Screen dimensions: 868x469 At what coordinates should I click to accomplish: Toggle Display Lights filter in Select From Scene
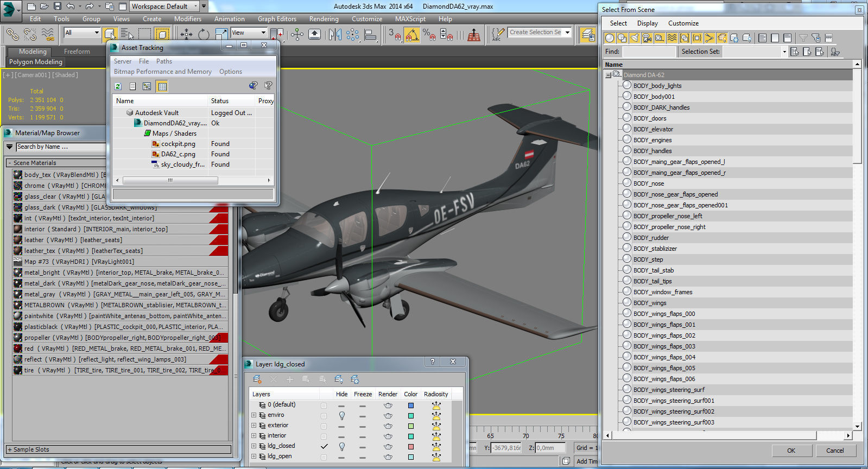pos(635,38)
